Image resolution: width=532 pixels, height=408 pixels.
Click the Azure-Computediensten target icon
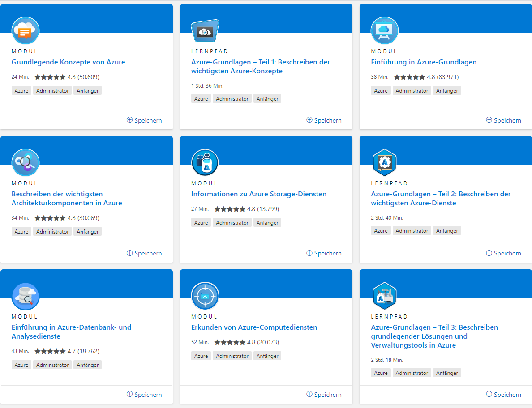(x=205, y=296)
